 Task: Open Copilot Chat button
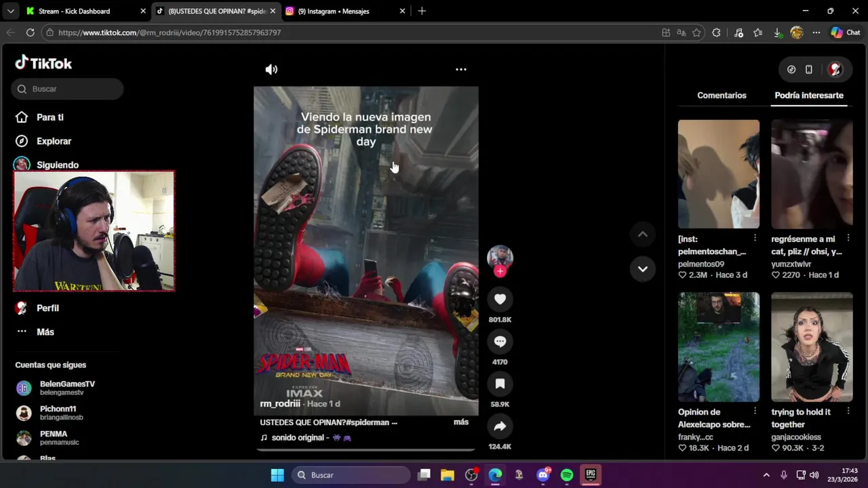coord(846,33)
